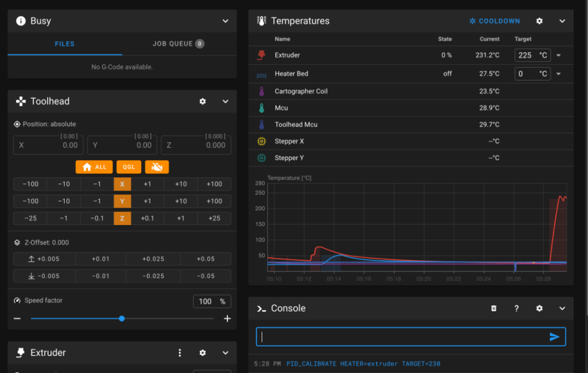Screen dimensions: 588x373
Task: Click the motors off icon button
Action: (x=157, y=167)
